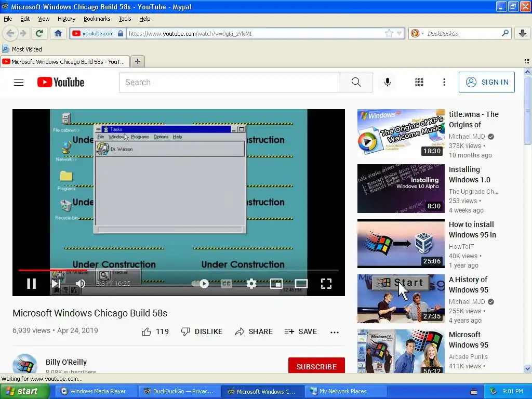
Task: Open the File menu
Action: point(8,19)
